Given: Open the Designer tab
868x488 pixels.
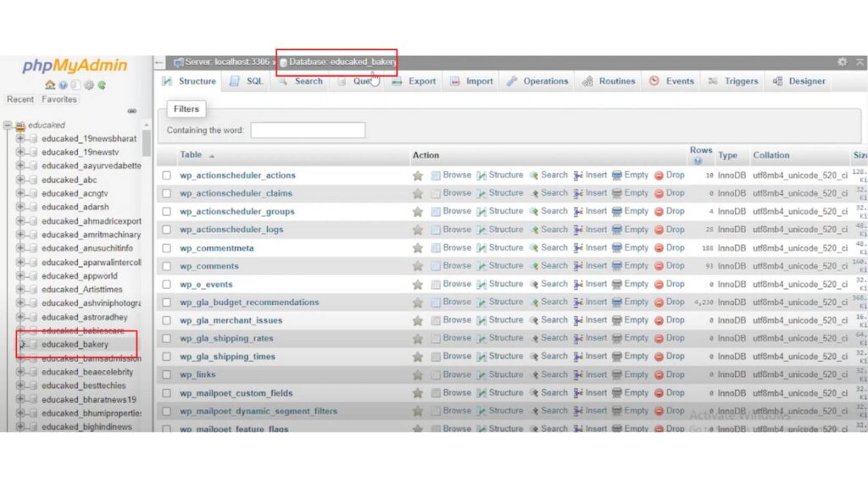Looking at the screenshot, I should (x=799, y=81).
